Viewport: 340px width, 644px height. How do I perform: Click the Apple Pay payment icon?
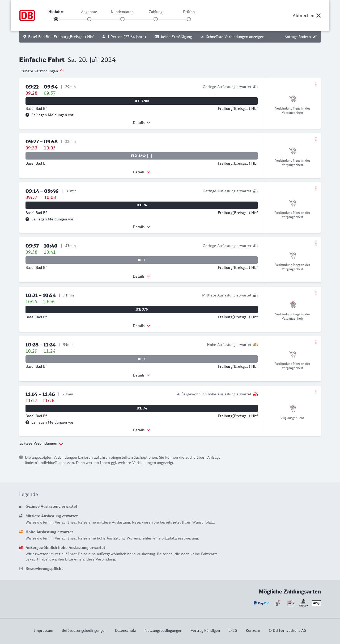pos(316,603)
